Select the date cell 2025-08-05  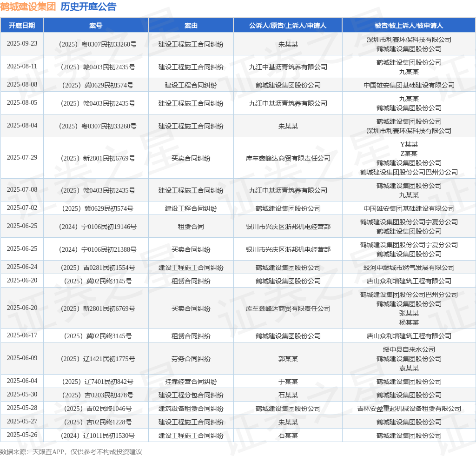tap(22, 103)
